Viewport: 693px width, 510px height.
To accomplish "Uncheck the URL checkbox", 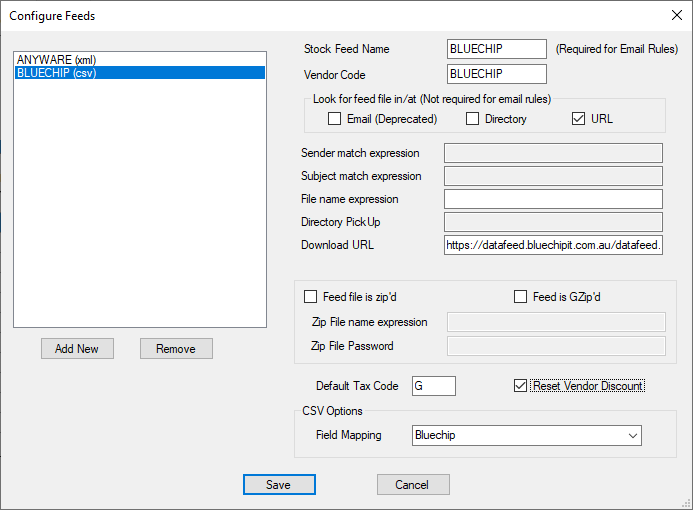I will 578,119.
